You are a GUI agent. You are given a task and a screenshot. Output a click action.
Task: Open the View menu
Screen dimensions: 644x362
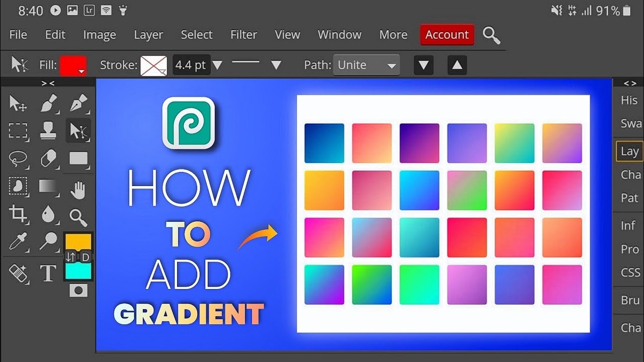[288, 35]
